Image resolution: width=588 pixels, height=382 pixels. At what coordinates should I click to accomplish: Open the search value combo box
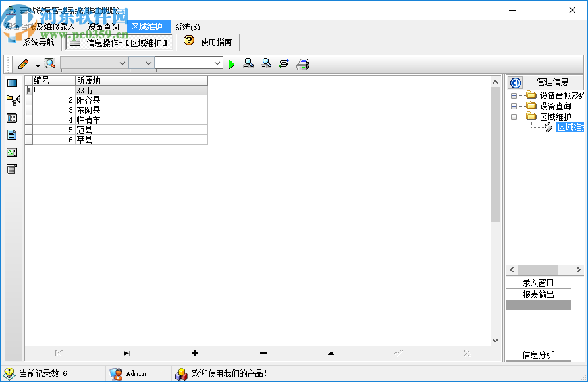[x=189, y=63]
